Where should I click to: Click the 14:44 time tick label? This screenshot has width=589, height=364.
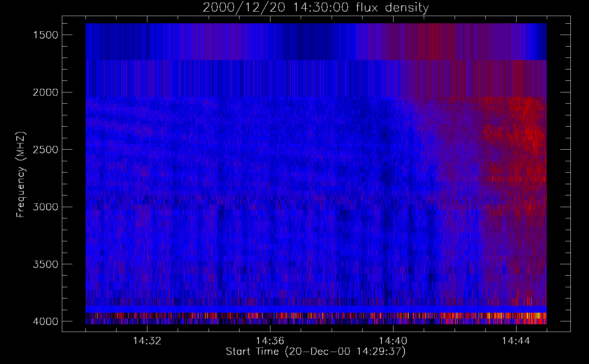(516, 341)
